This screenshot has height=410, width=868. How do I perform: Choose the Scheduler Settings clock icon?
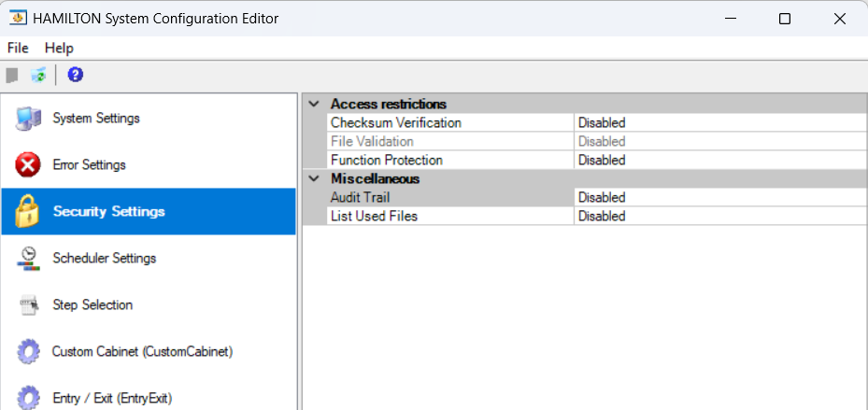(x=28, y=259)
